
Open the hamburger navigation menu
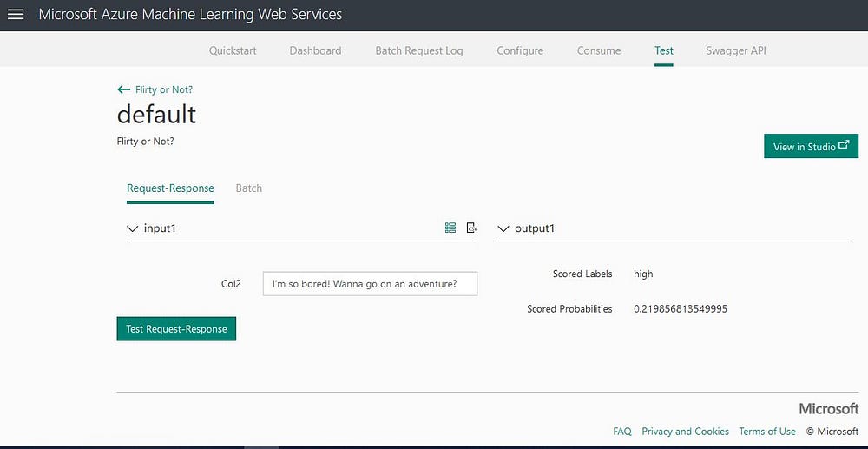coord(16,15)
